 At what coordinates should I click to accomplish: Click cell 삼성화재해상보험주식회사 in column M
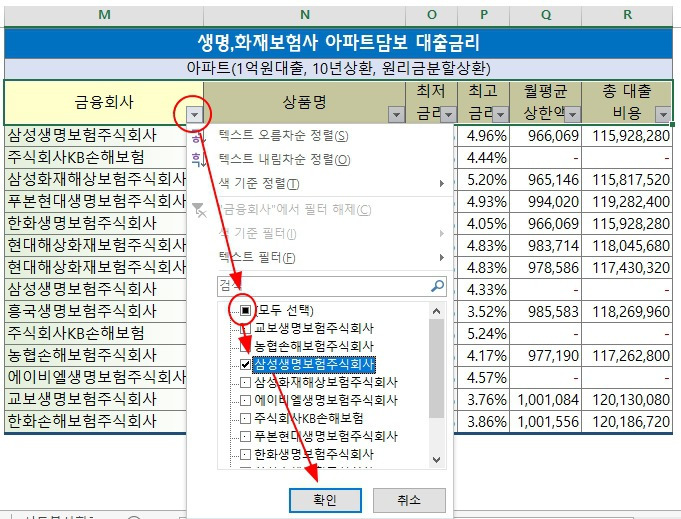click(x=96, y=179)
